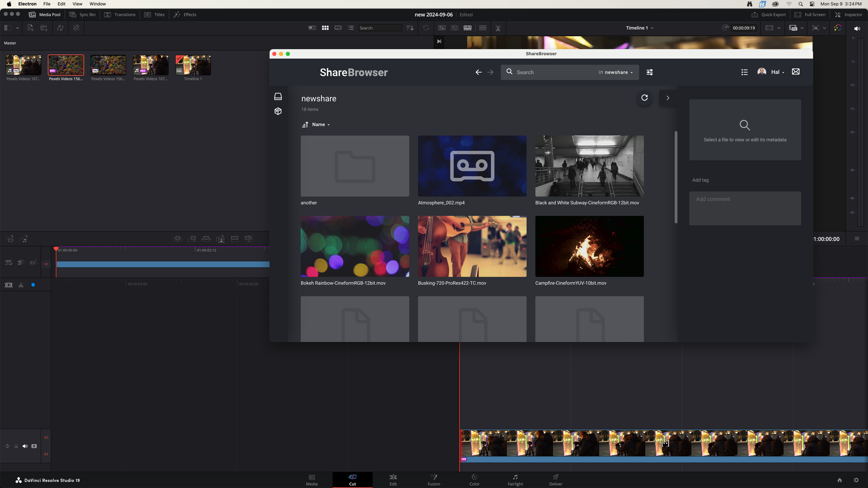868x488 pixels.
Task: Open the File menu
Action: (x=47, y=4)
